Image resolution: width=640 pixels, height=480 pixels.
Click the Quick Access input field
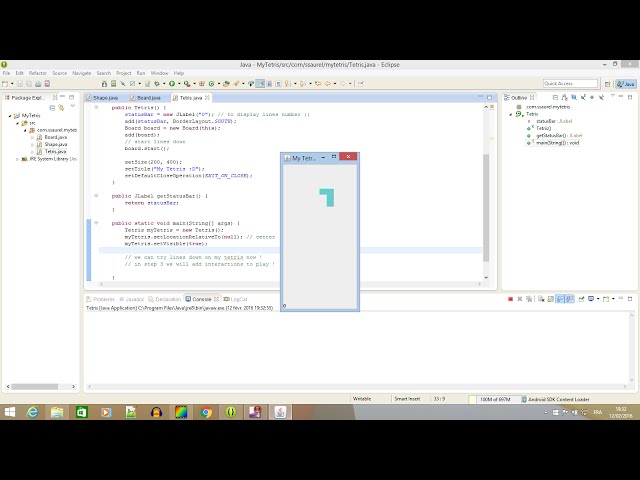click(x=570, y=84)
